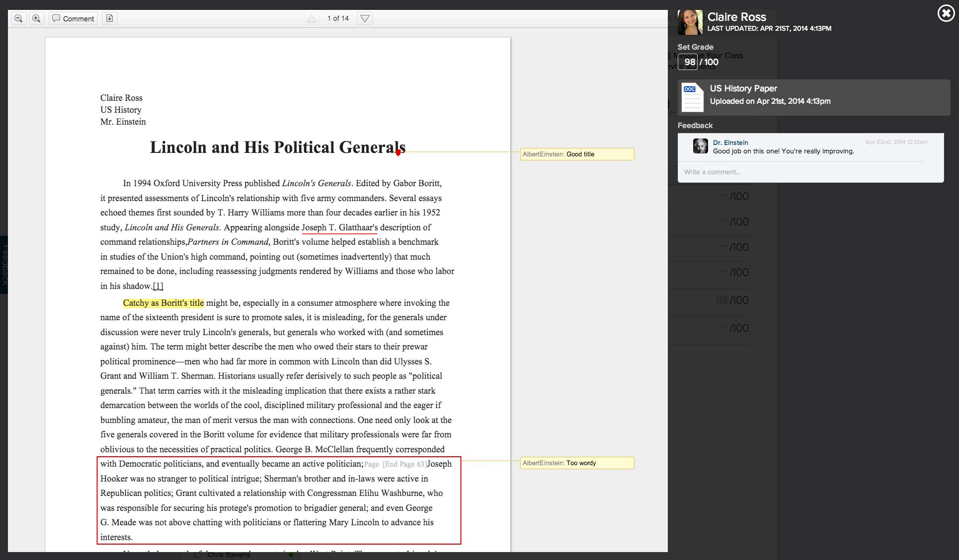Click the '[End Page 63]' marker text
Image resolution: width=959 pixels, height=560 pixels.
[x=405, y=464]
